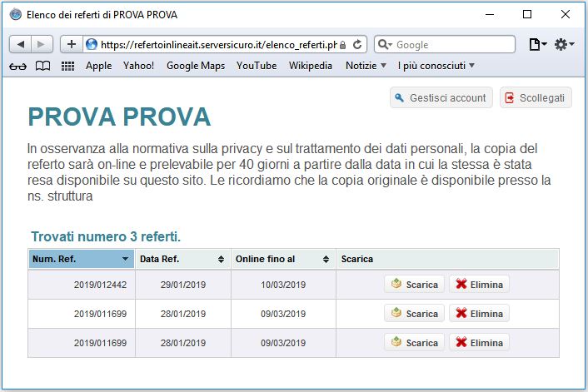This screenshot has height=392, width=588.
Task: Minimize the browser window
Action: [x=490, y=15]
